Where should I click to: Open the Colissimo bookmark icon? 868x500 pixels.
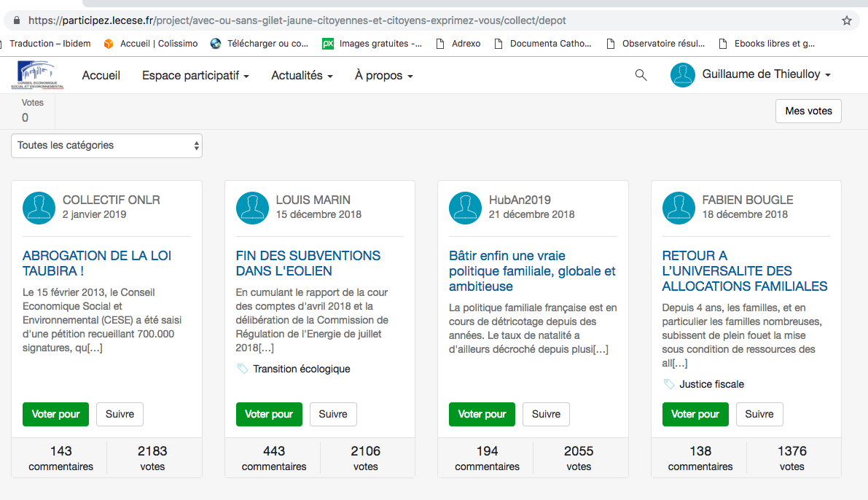click(x=109, y=44)
